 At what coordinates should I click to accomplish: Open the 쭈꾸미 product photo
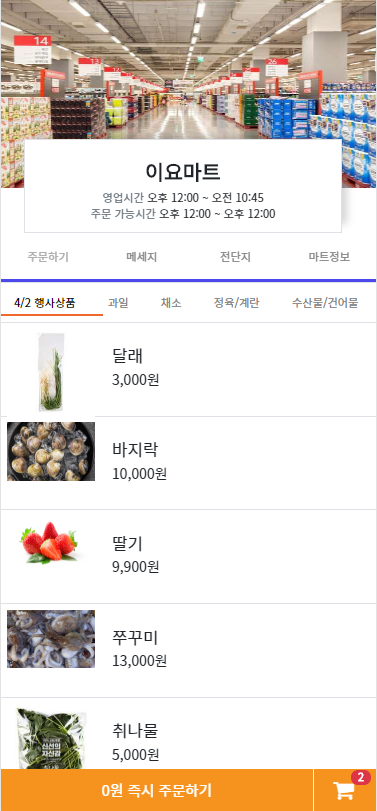(51, 639)
